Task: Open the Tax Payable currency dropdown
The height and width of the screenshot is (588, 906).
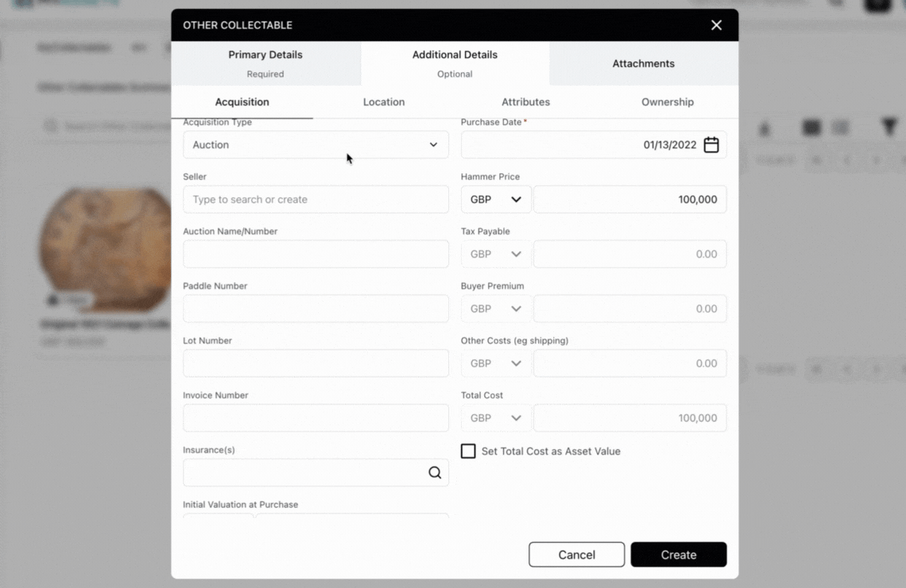Action: coord(496,254)
